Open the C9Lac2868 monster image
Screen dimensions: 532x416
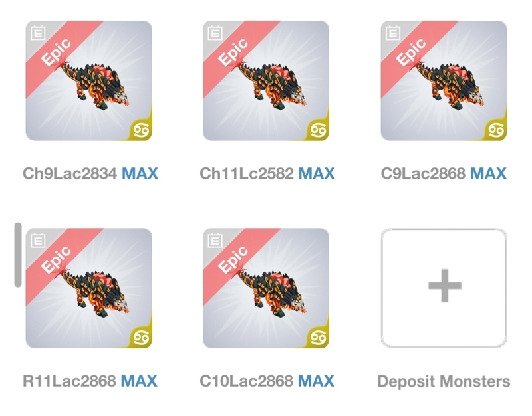(x=444, y=80)
